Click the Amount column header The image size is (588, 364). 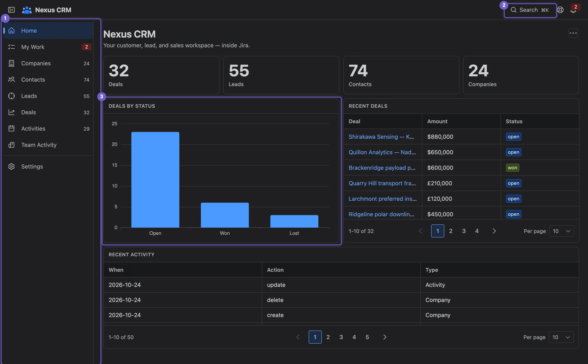point(461,121)
